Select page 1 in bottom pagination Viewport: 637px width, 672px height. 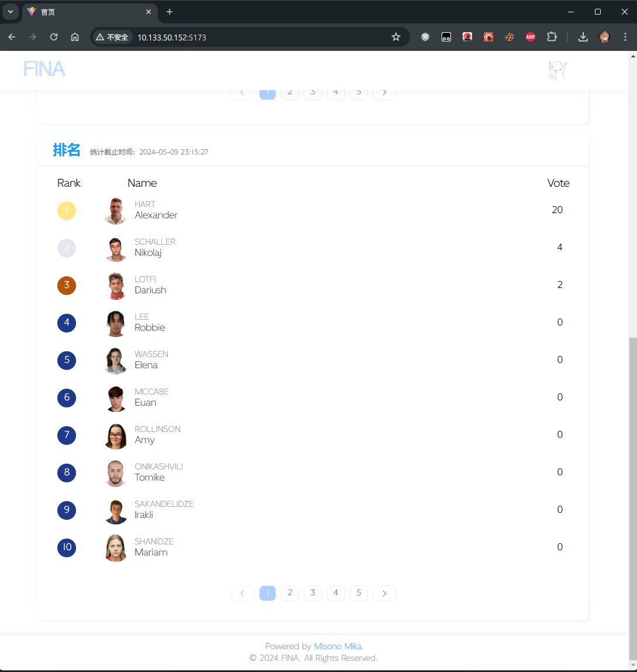[268, 593]
